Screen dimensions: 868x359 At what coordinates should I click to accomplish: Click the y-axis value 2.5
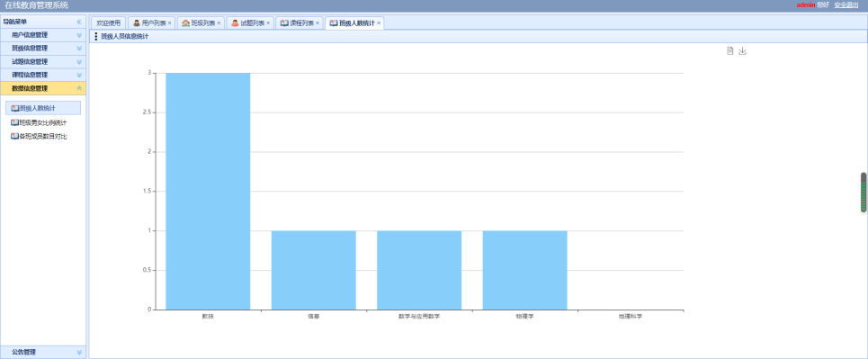click(x=148, y=112)
